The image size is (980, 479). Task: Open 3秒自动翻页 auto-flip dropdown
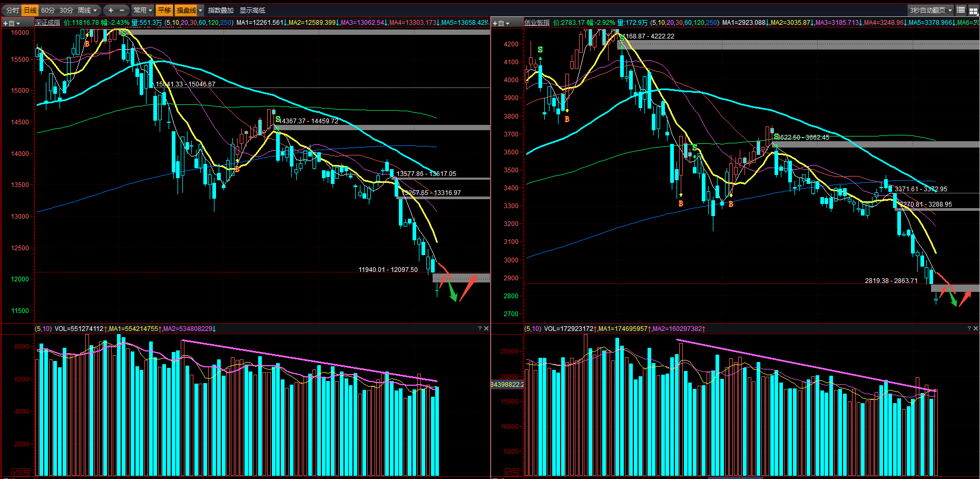tap(930, 10)
